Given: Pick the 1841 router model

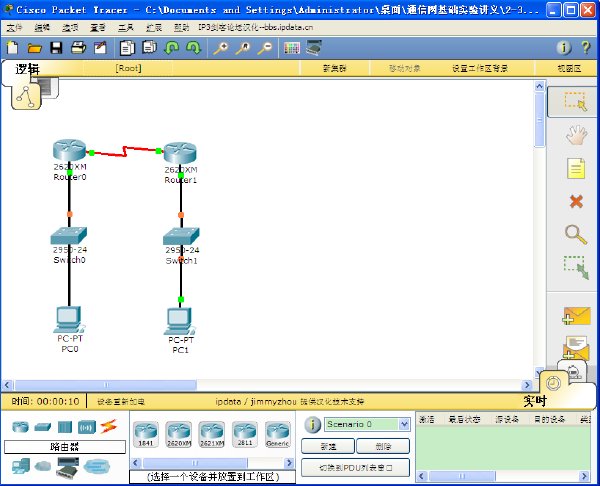Looking at the screenshot, I should click(145, 434).
